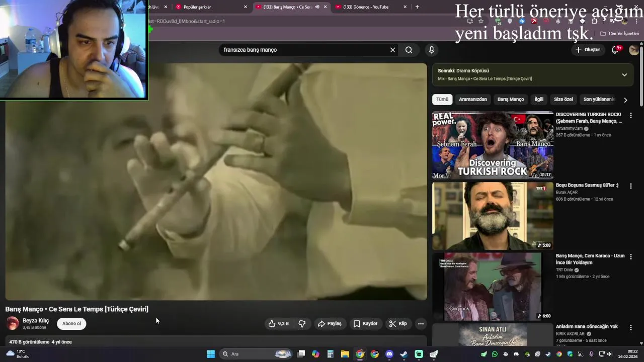Viewport: 644px width, 362px height.
Task: Open Beyza Kılıç channel name
Action: [36, 321]
